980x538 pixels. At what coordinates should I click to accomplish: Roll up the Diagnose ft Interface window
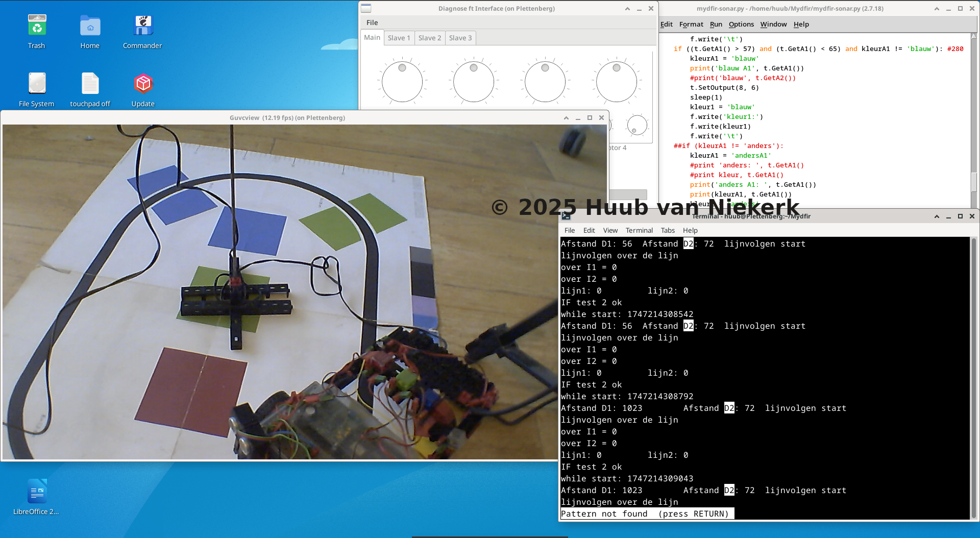tap(627, 9)
